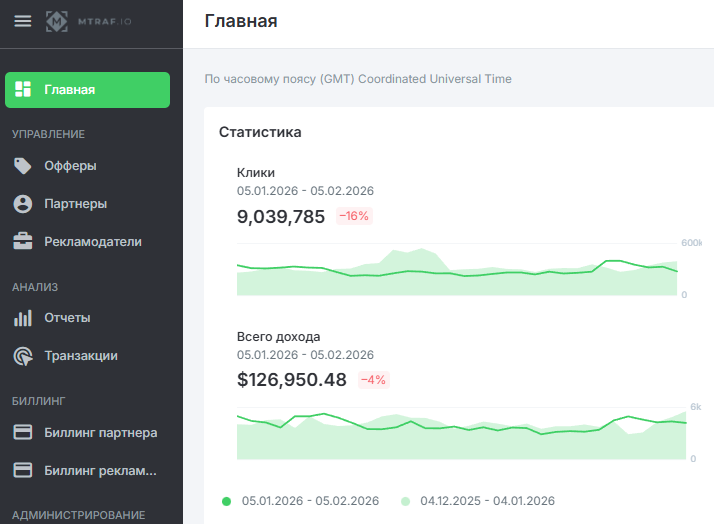Click the Клики −16% change badge
The height and width of the screenshot is (524, 714).
click(354, 216)
